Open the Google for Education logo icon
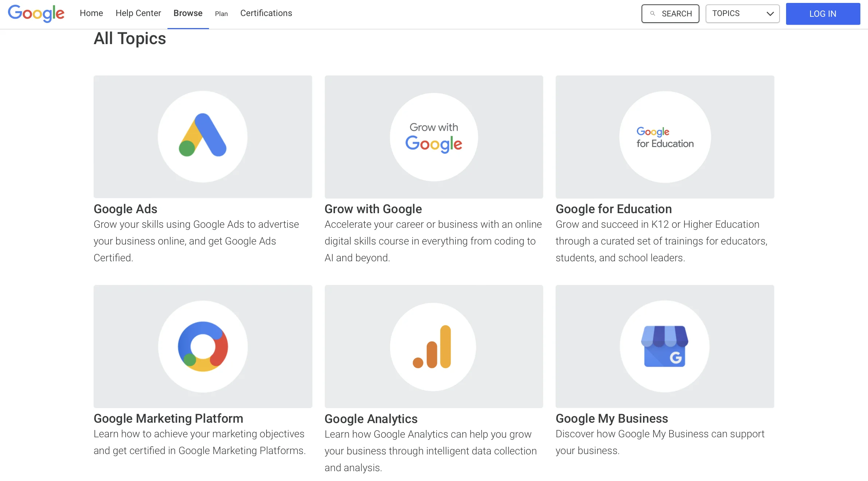Viewport: 868px width, 481px height. 665,137
